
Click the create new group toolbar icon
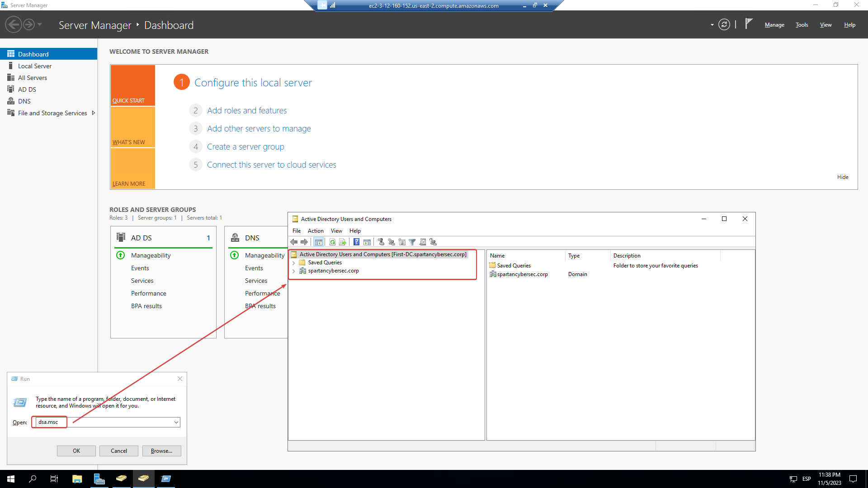point(392,242)
